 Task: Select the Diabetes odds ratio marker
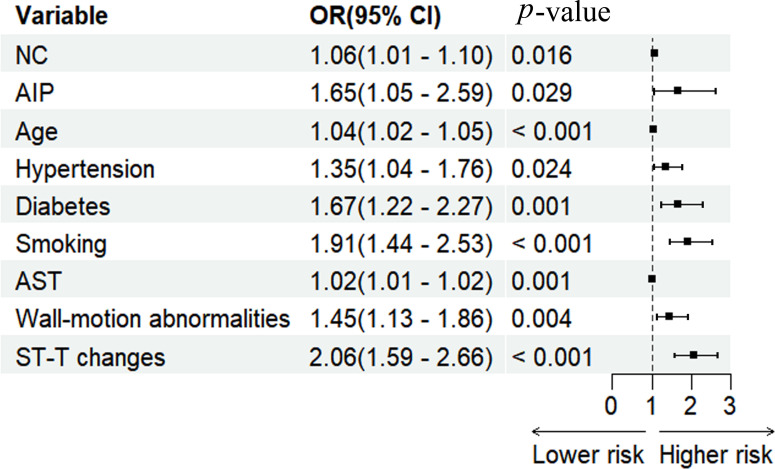[678, 204]
